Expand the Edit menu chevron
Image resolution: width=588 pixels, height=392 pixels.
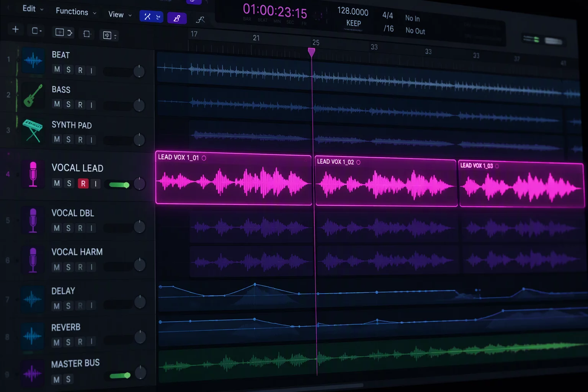tap(42, 9)
